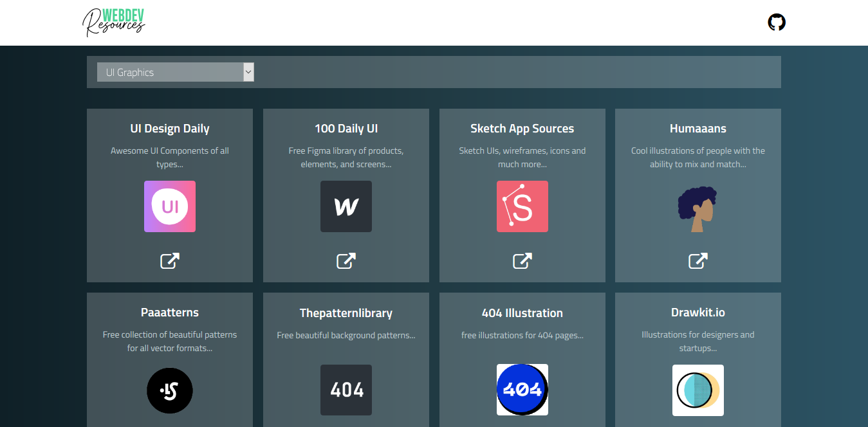This screenshot has height=427, width=868.
Task: Click the dropdown arrow next to UI Graphics
Action: coord(248,72)
